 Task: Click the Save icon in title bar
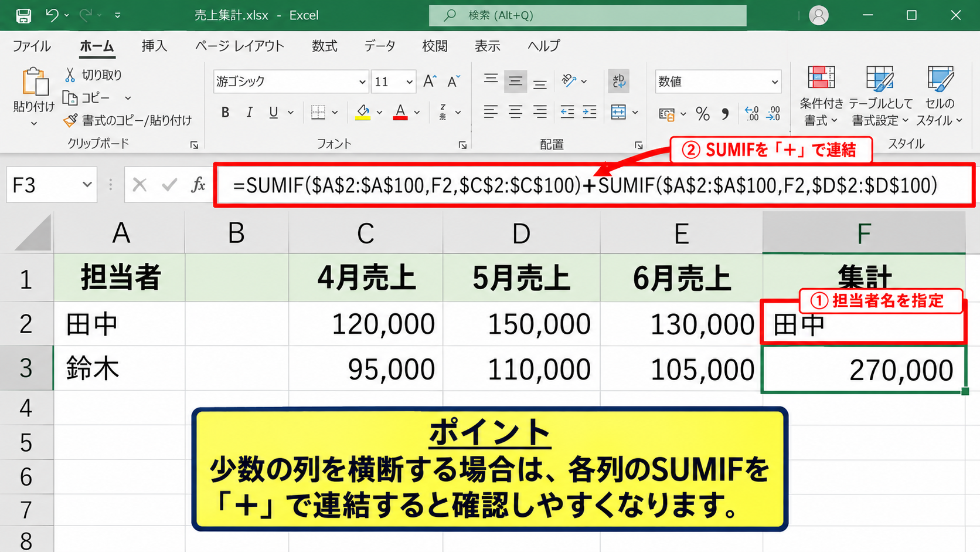point(23,15)
